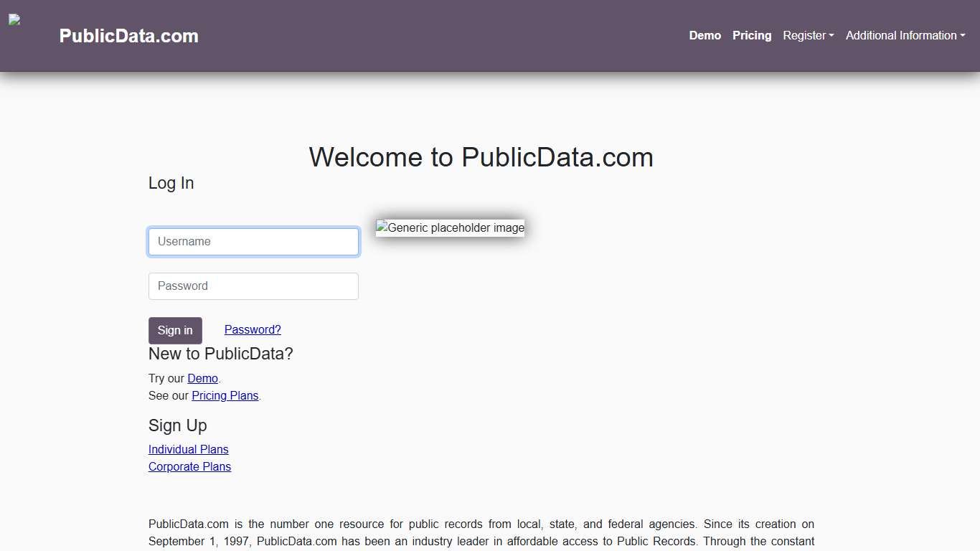
Task: Open Individual Plans sign up link
Action: click(188, 449)
